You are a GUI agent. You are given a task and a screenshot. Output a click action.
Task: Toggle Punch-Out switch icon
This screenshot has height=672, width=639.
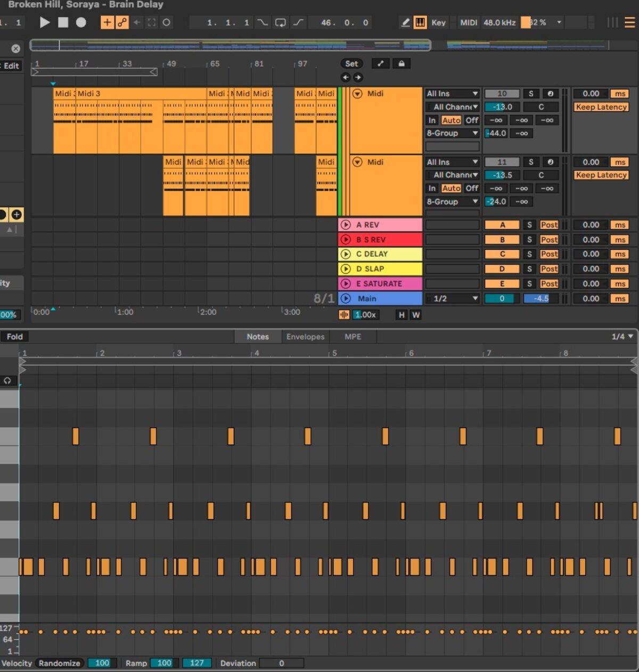[298, 22]
